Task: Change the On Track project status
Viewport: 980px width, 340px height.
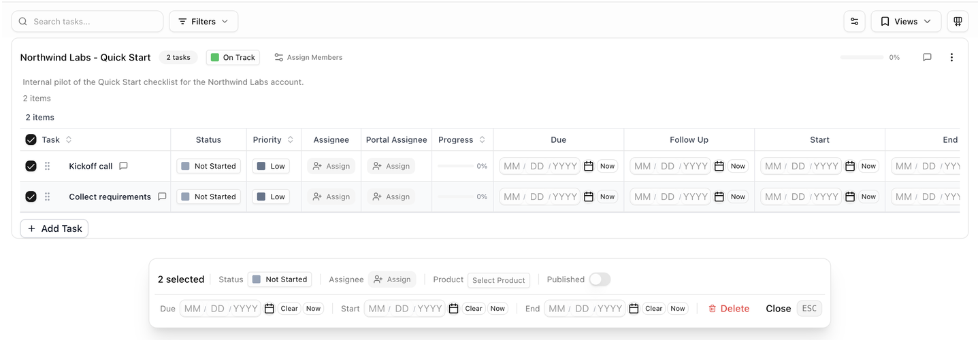Action: (x=233, y=57)
